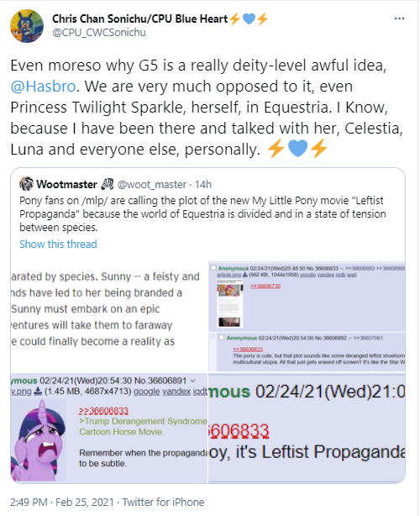Open the @woot_master handle
Image resolution: width=420 pixels, height=516 pixels.
[152, 184]
